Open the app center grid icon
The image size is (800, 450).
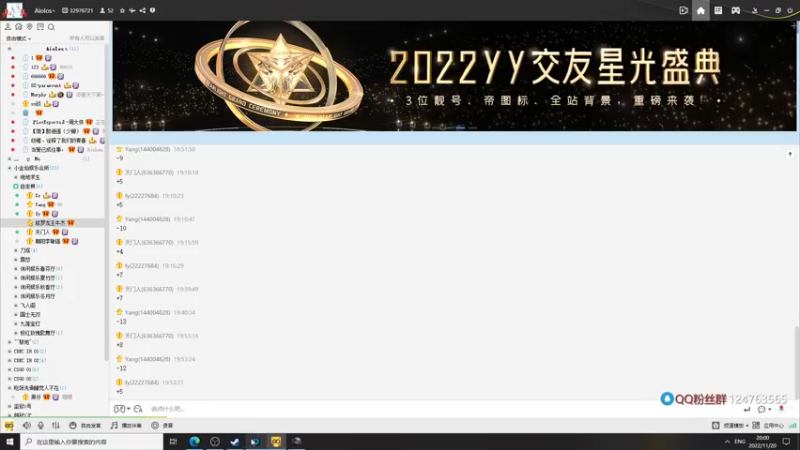[756, 425]
